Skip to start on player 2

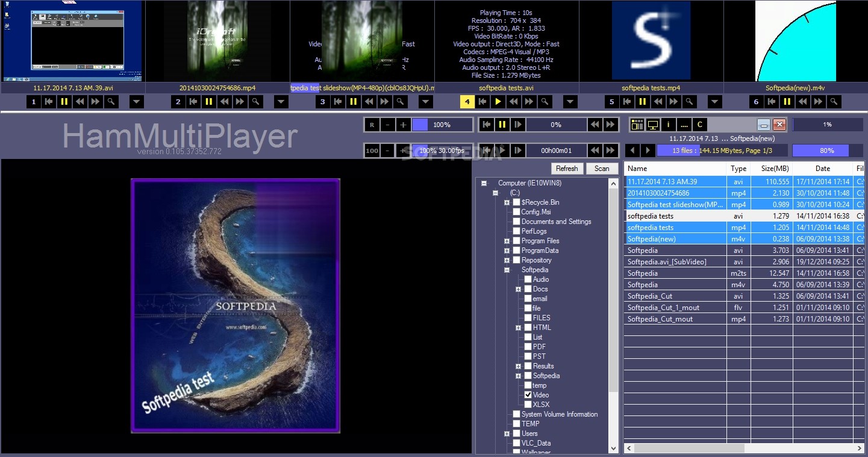click(193, 102)
